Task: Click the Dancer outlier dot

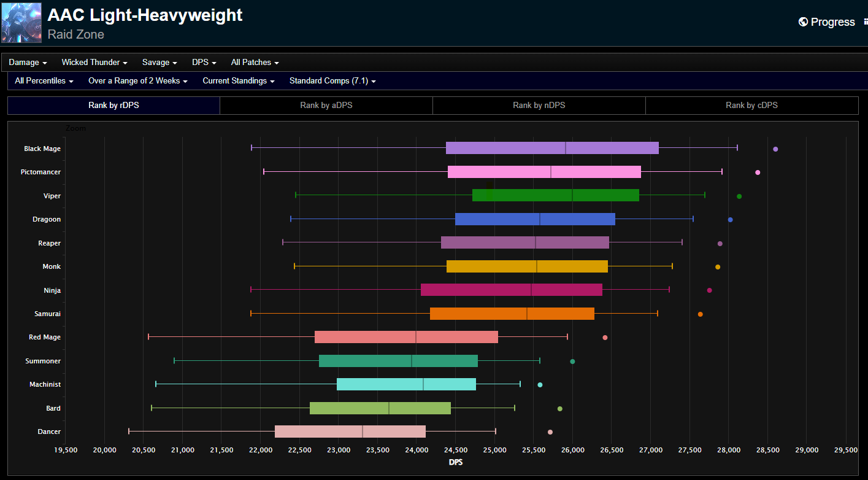Action: pos(550,432)
